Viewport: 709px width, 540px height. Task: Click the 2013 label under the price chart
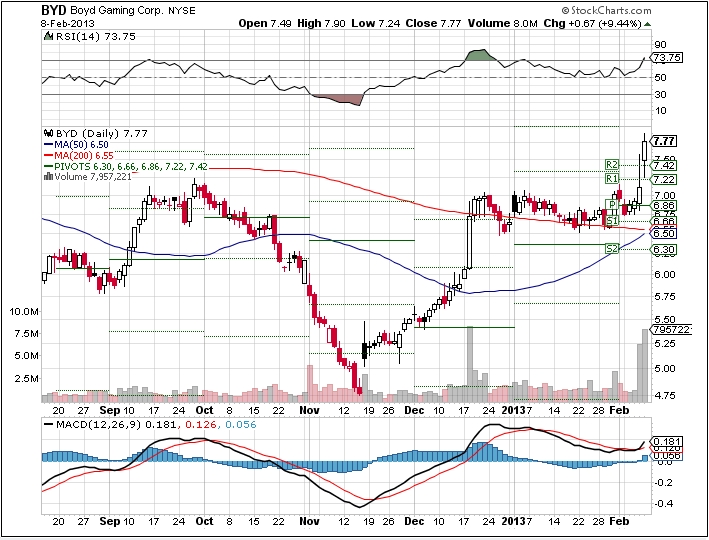coord(513,410)
